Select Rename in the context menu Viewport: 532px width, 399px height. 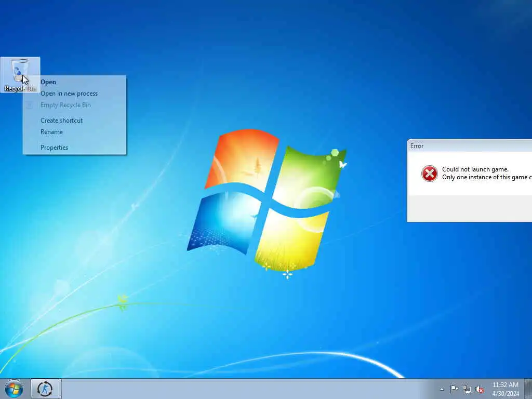coord(74,132)
